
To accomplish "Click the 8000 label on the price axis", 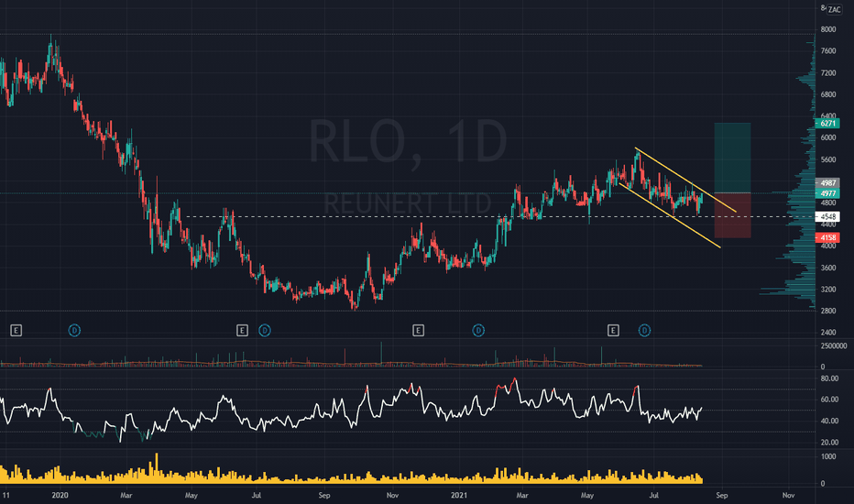I will tap(827, 29).
